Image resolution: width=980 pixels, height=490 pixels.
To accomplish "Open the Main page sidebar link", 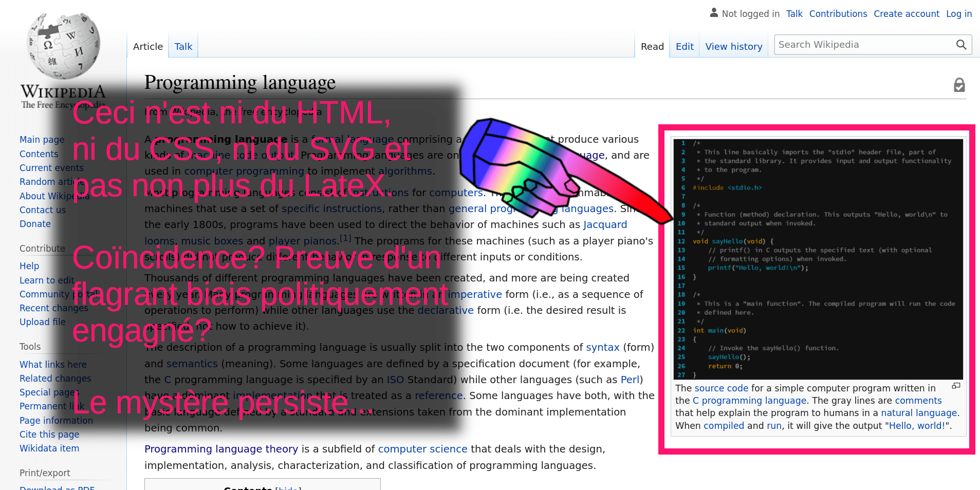I will coord(42,140).
